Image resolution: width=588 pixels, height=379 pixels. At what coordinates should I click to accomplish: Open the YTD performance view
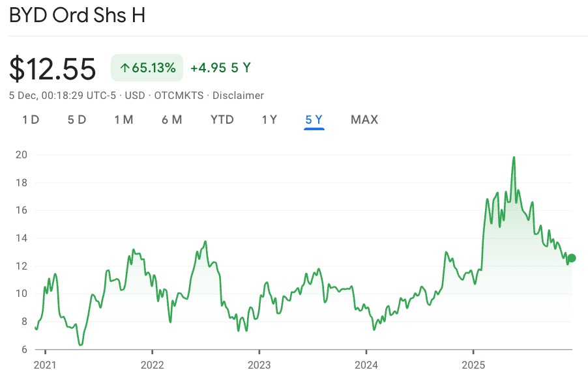(222, 120)
